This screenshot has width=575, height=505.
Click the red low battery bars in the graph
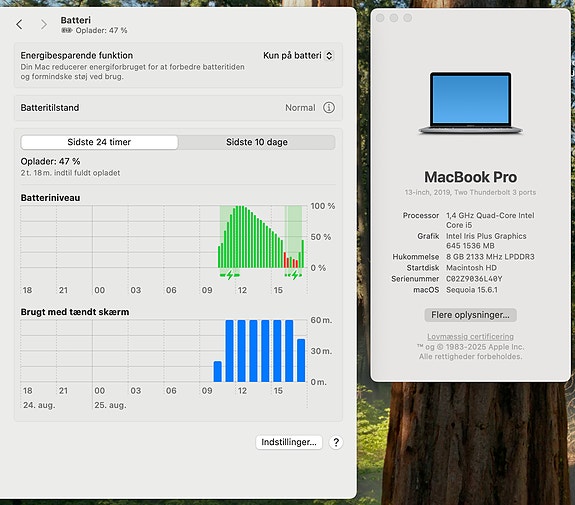pyautogui.click(x=291, y=260)
